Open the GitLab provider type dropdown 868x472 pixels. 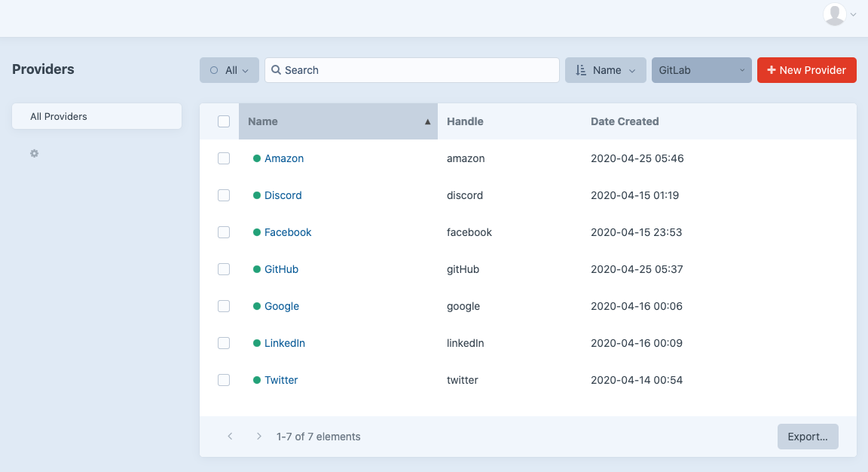(x=701, y=70)
